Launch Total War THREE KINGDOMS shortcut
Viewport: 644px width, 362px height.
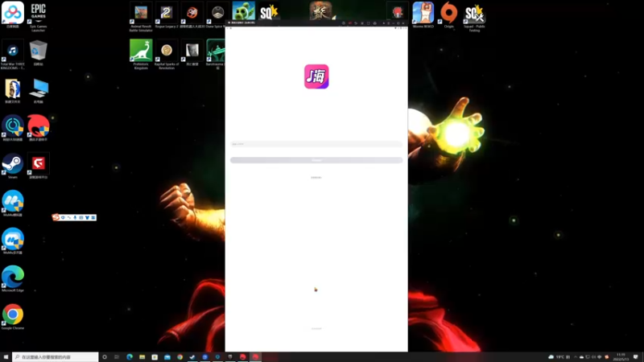pyautogui.click(x=13, y=52)
